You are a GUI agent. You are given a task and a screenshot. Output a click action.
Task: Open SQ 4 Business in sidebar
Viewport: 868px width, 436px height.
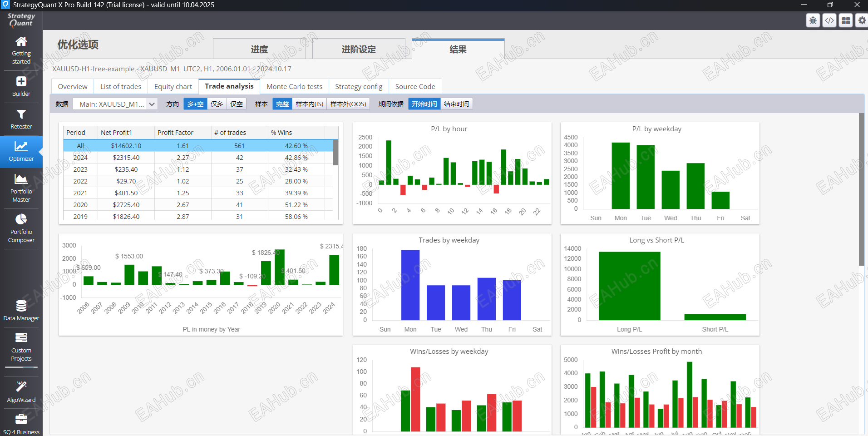(21, 425)
